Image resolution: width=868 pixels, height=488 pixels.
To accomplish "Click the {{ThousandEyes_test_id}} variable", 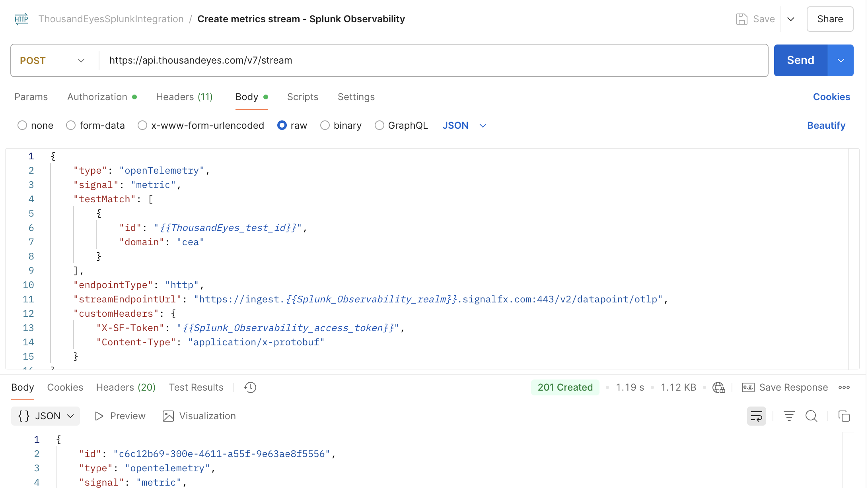I will pyautogui.click(x=228, y=228).
